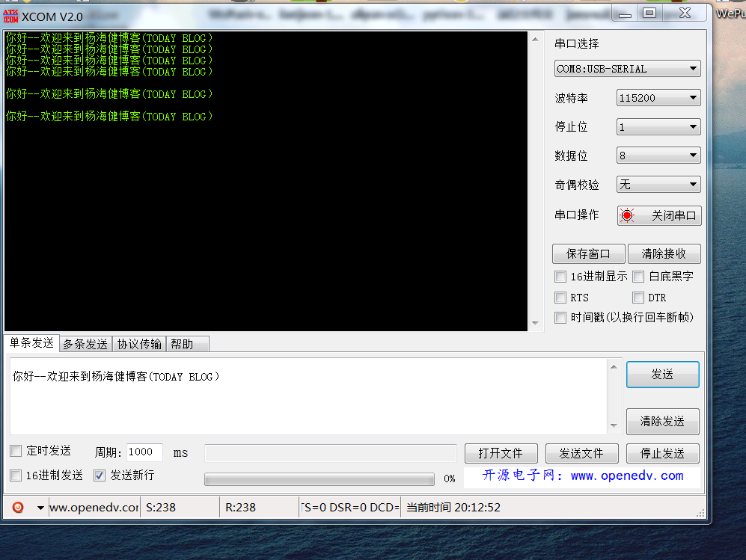Click the 停止发送 stop sending button
This screenshot has width=746, height=560.
(663, 453)
